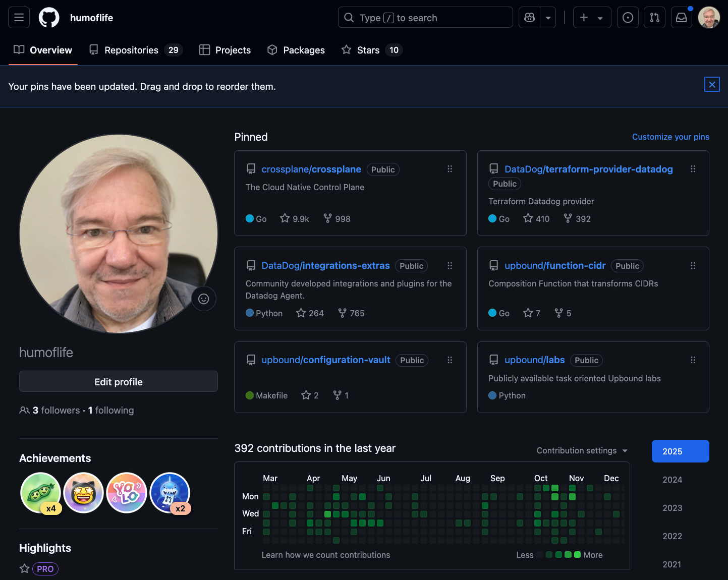The width and height of the screenshot is (728, 580).
Task: View crossplane forks 998
Action: tap(337, 218)
